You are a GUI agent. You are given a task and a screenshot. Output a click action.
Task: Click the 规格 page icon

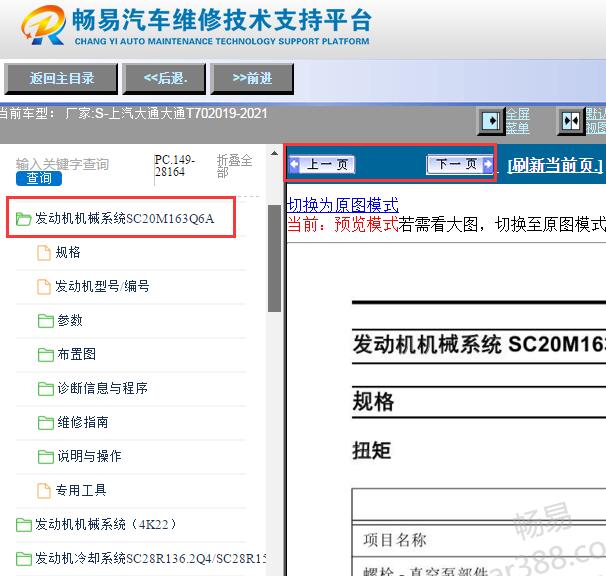[x=44, y=253]
